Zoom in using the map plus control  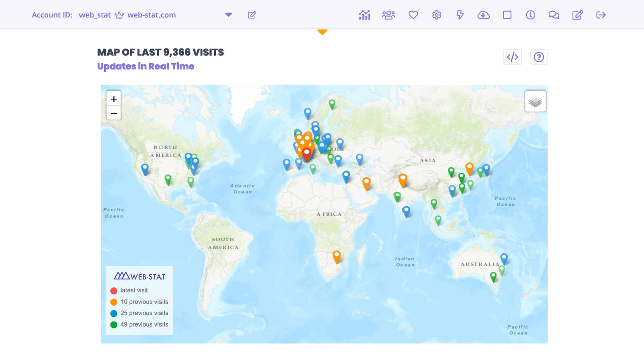113,99
